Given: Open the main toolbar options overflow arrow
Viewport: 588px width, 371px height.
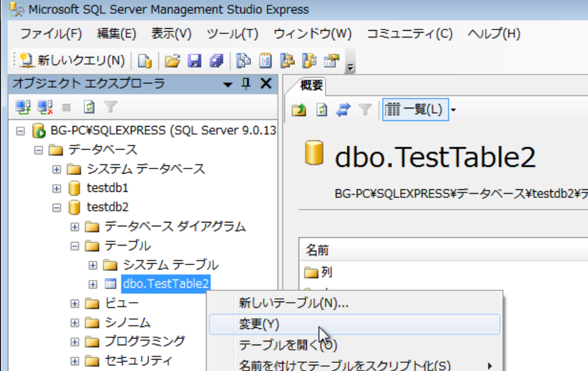Looking at the screenshot, I should (x=350, y=68).
